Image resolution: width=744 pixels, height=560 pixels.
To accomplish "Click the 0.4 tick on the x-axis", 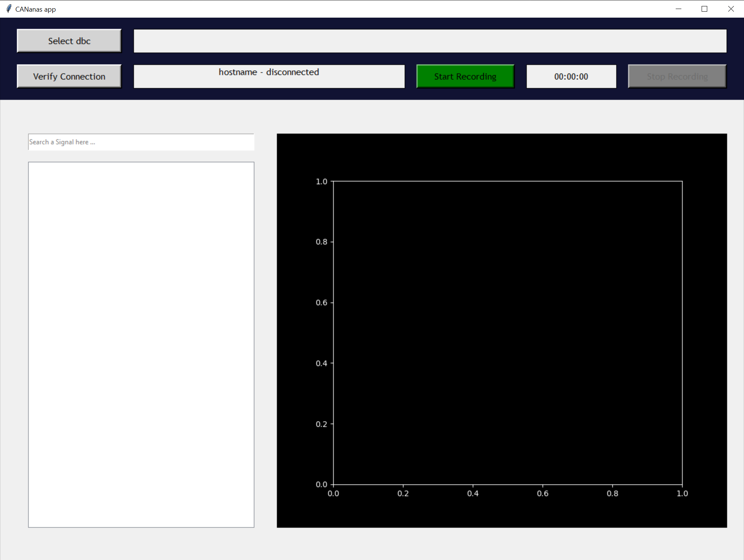I will tap(473, 493).
